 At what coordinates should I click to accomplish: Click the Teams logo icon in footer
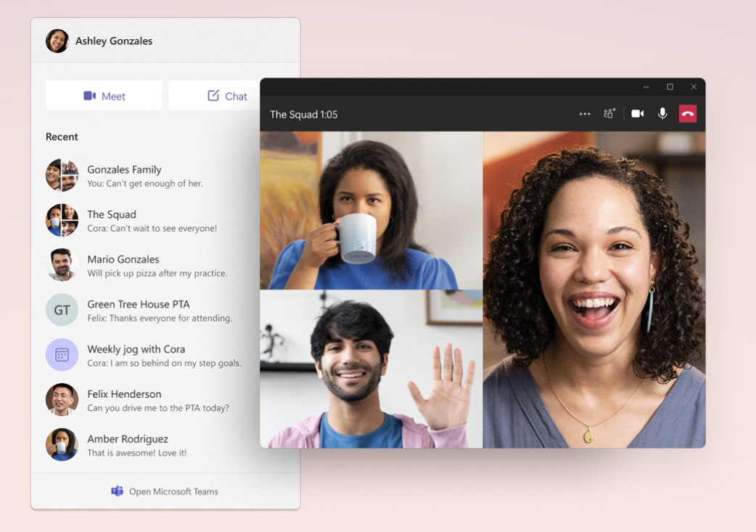[x=117, y=491]
